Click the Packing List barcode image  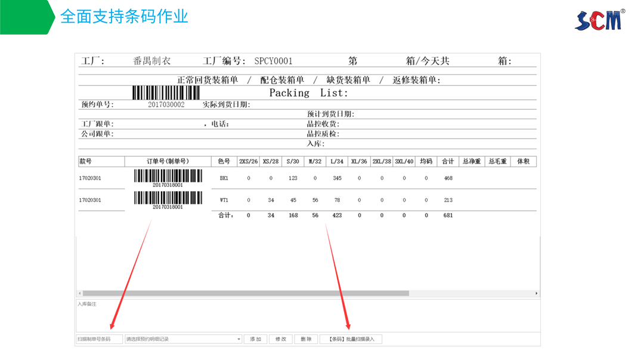coord(167,93)
